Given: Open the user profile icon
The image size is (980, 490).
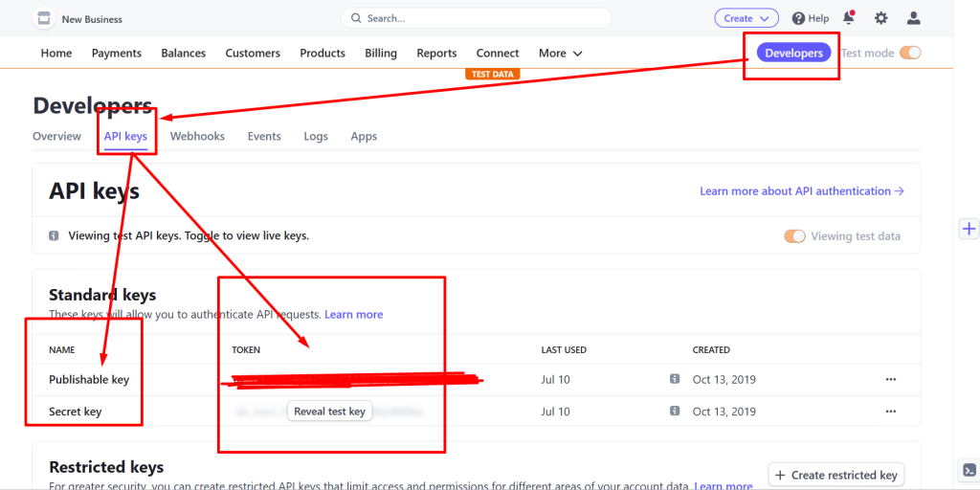Looking at the screenshot, I should pos(914,18).
